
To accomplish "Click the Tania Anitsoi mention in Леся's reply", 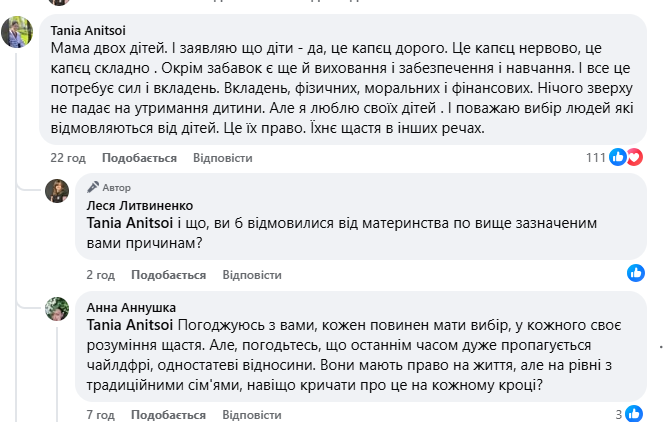I will coord(132,223).
